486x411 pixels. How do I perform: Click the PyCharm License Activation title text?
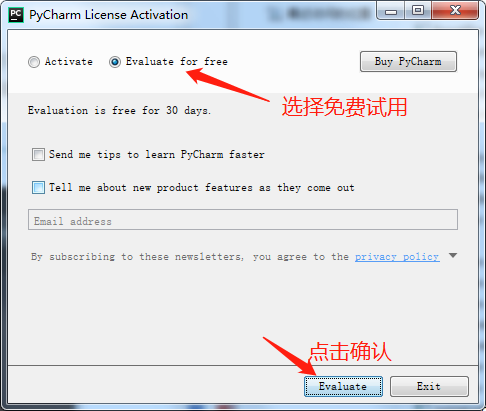point(109,15)
